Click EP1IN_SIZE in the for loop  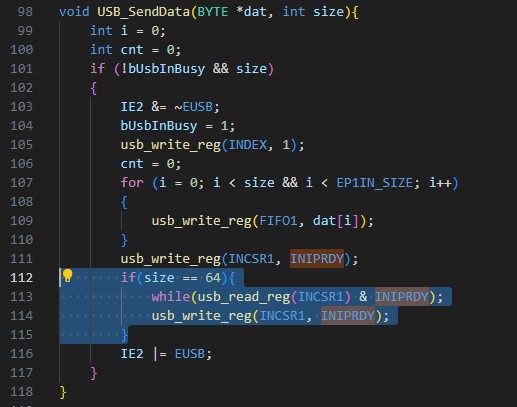coord(374,183)
